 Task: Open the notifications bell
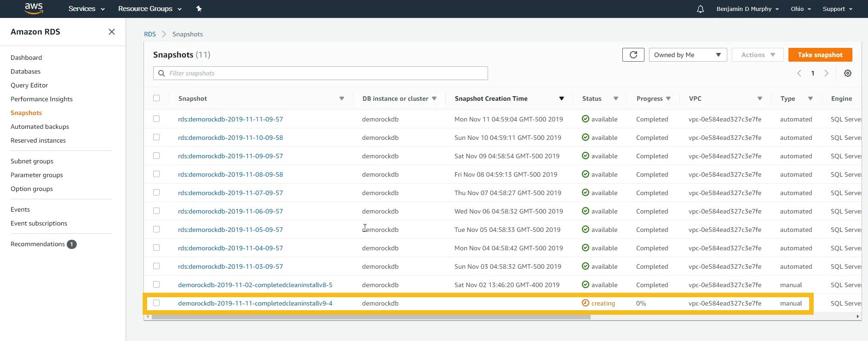click(x=700, y=9)
